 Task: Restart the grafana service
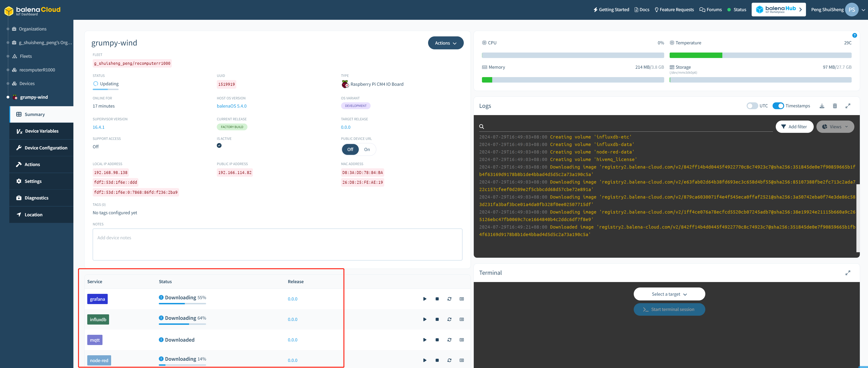click(x=449, y=299)
